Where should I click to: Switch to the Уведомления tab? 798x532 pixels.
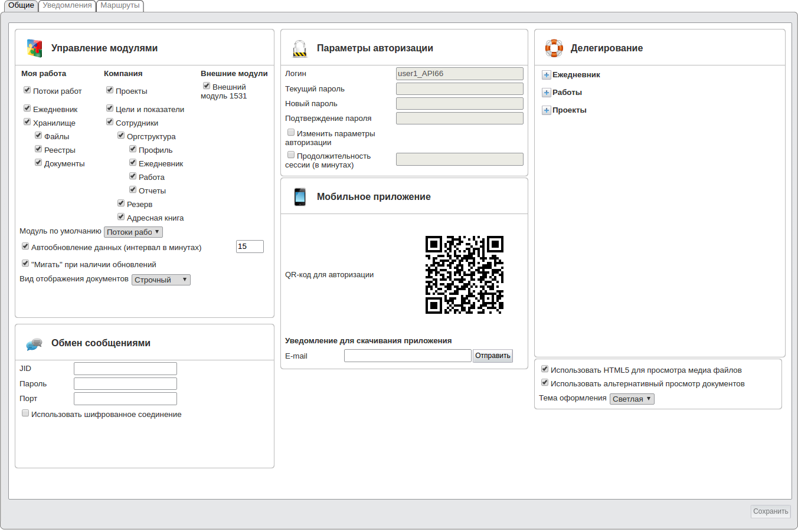pyautogui.click(x=67, y=5)
